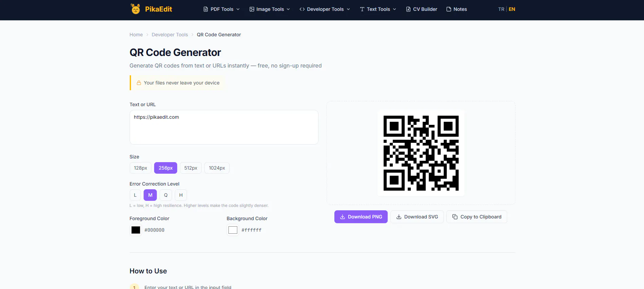The image size is (644, 289).
Task: Click the 'Your files never leave your device' text
Action: click(182, 83)
